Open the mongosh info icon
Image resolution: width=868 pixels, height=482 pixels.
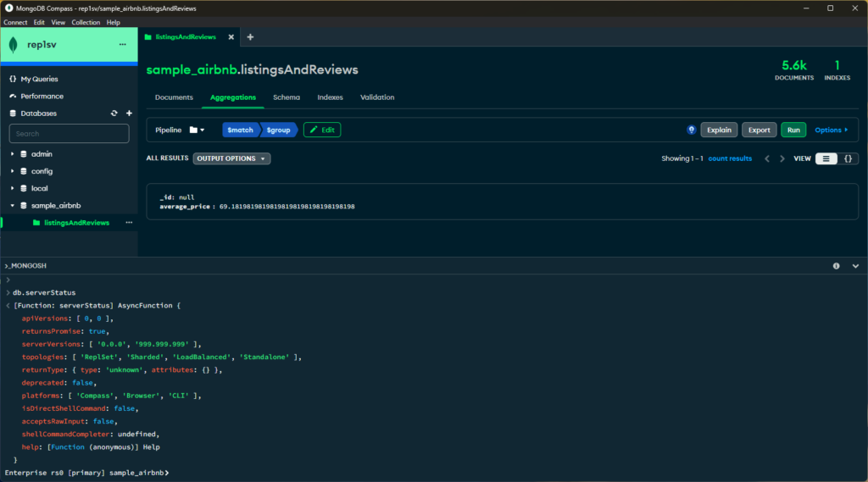coord(836,266)
